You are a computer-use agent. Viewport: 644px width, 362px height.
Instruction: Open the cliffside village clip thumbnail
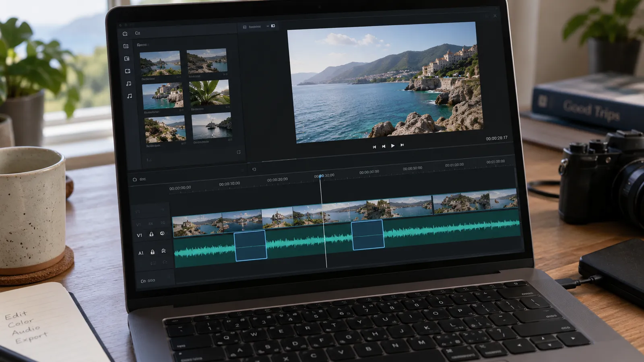(x=163, y=96)
